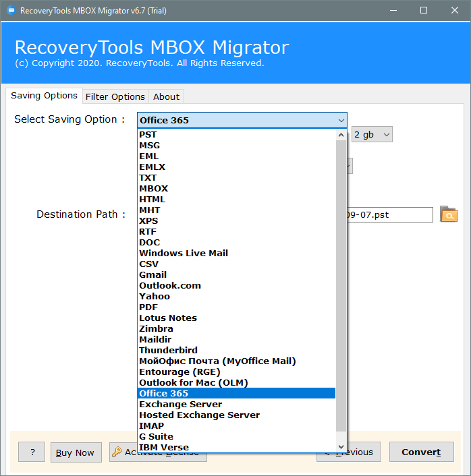Select Gmail as destination
This screenshot has height=476, width=471.
[236, 274]
